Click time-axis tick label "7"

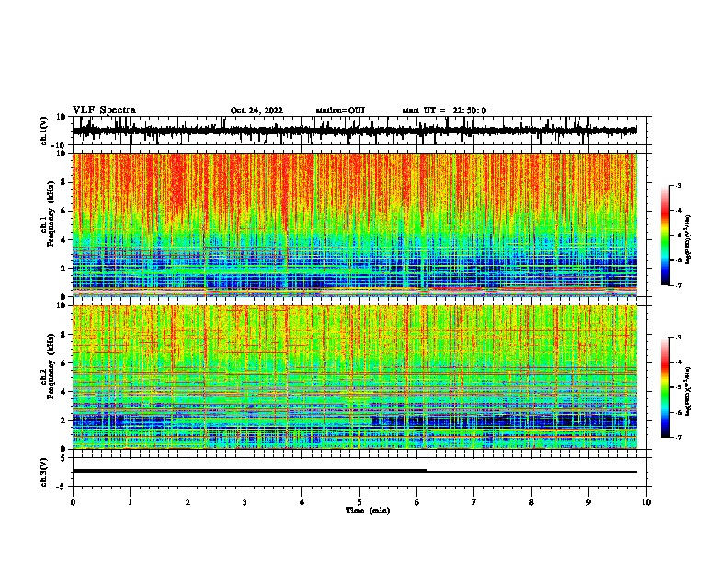pyautogui.click(x=474, y=502)
